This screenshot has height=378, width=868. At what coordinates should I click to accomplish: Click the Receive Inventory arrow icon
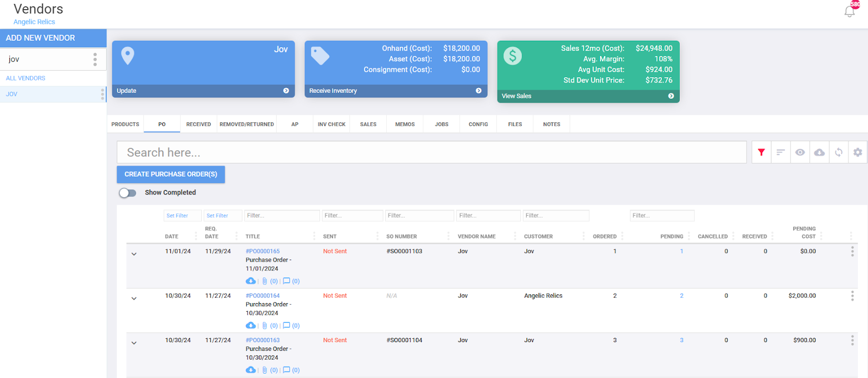478,91
